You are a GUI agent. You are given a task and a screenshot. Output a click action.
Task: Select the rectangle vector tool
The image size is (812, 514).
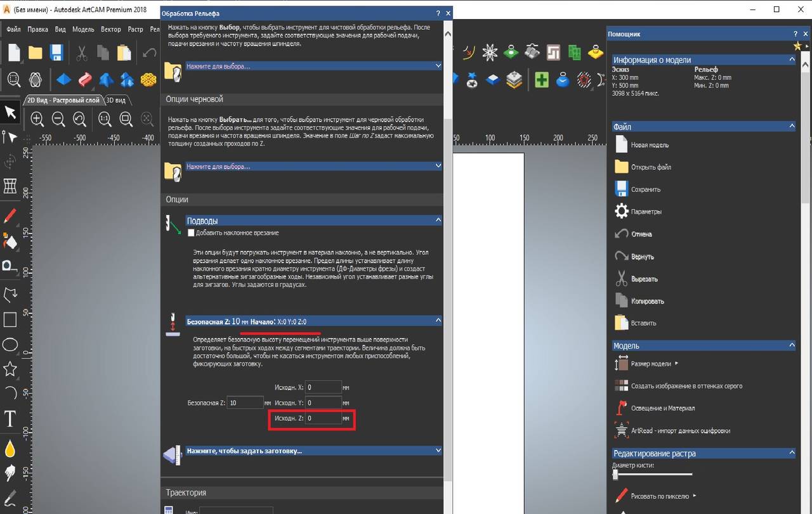[10, 319]
